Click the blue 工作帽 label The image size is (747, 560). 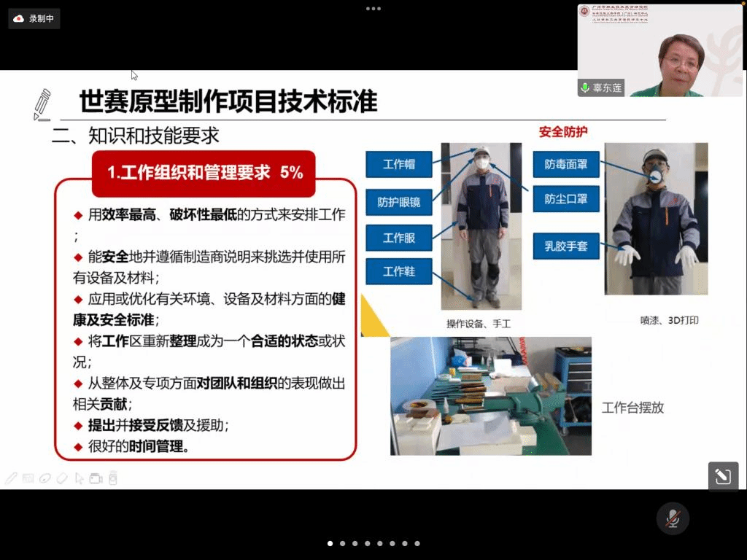399,164
